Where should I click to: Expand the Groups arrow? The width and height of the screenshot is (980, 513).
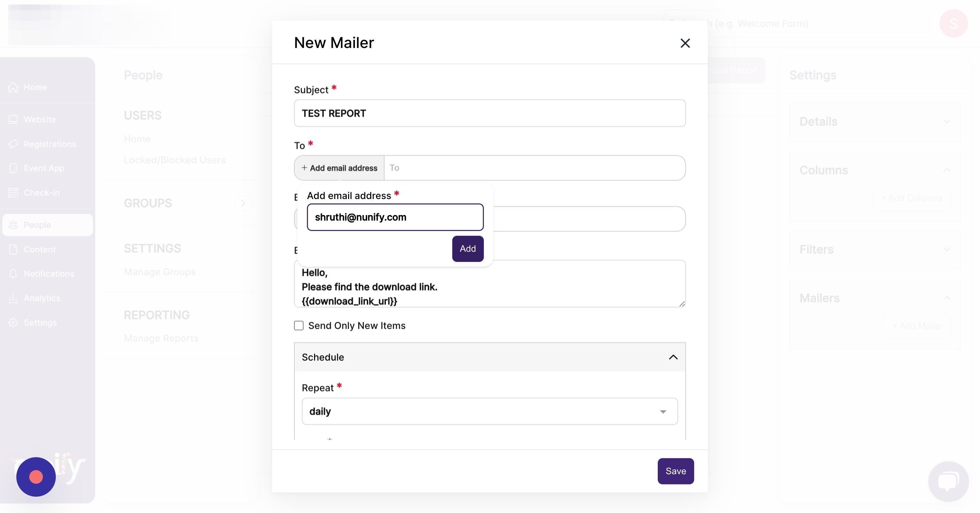[243, 203]
